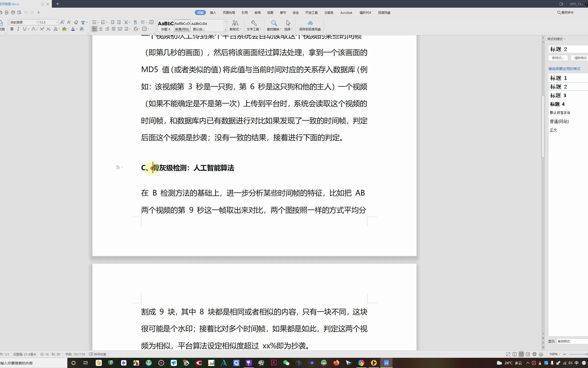Click the bulleted list icon
This screenshot has width=588, height=368.
[x=94, y=22]
